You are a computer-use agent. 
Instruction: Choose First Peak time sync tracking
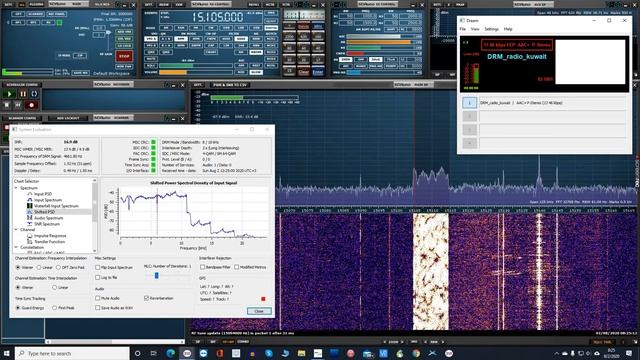tap(54, 308)
